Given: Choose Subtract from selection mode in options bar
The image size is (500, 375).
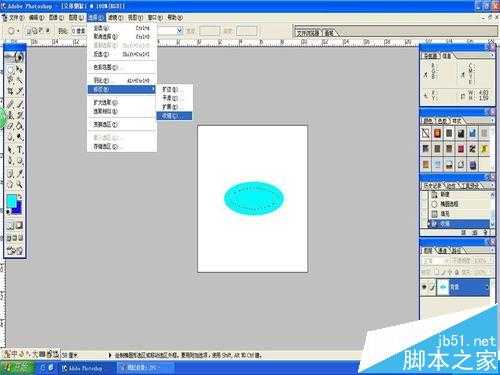Looking at the screenshot, I should pyautogui.click(x=41, y=31).
